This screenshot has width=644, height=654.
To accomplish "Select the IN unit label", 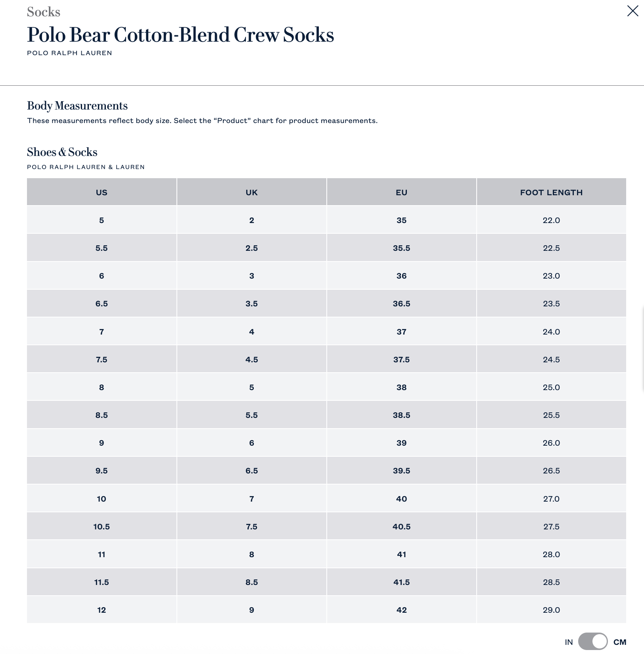I will coord(569,642).
